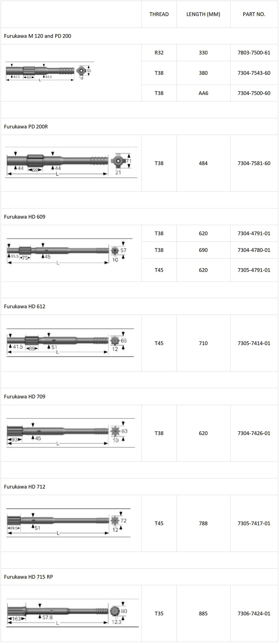Click the AA6 length cell
Viewport: 279px width, 644px height.
[x=203, y=93]
